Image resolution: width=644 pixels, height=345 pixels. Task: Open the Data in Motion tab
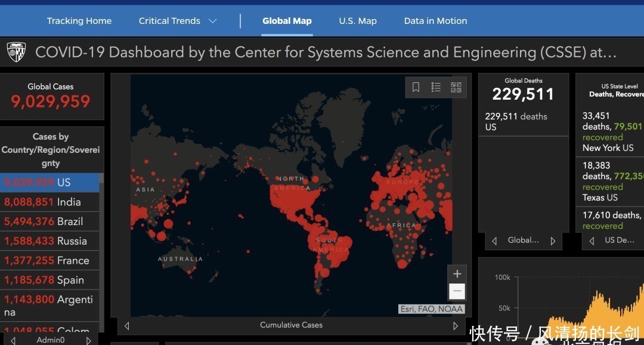coord(435,21)
